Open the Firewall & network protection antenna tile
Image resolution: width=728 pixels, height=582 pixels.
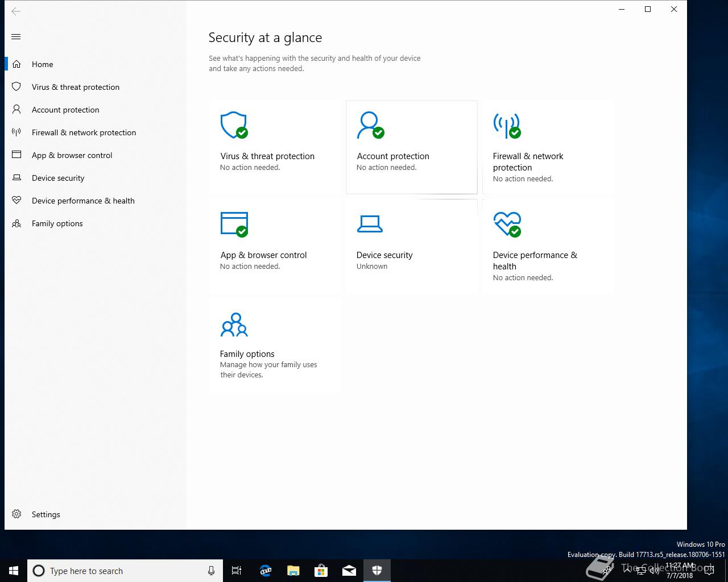(548, 147)
